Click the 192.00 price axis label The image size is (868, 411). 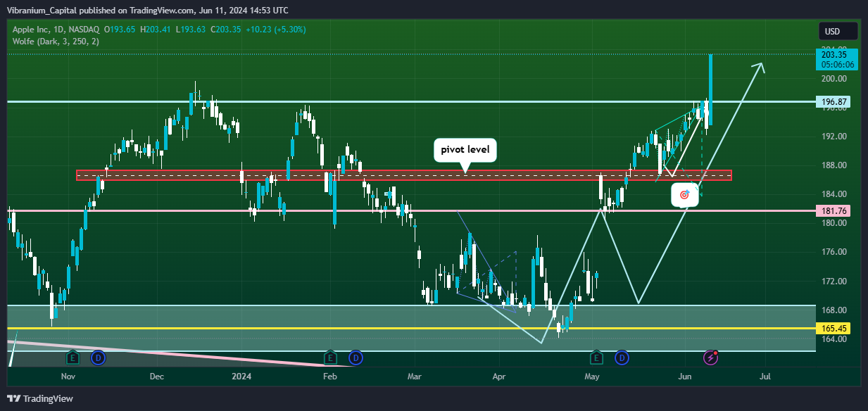pyautogui.click(x=833, y=137)
